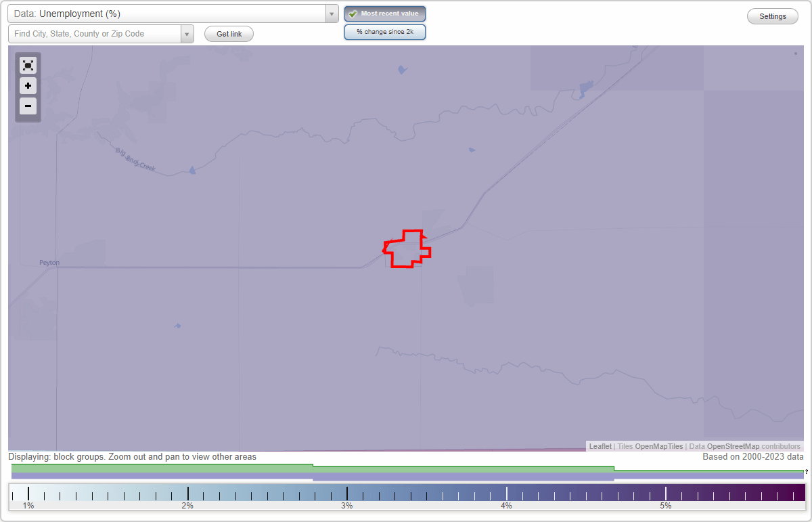812x522 pixels.
Task: Click the green checkmark on Most recent value
Action: [353, 13]
